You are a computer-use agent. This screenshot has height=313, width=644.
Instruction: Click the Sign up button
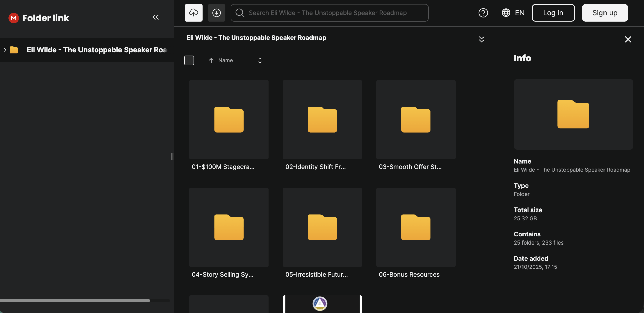pos(605,13)
